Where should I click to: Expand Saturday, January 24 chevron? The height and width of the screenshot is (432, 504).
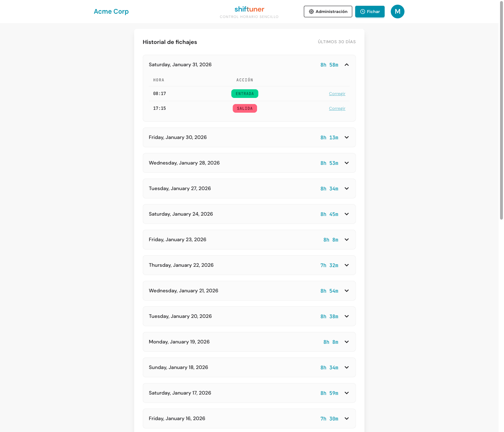[346, 214]
